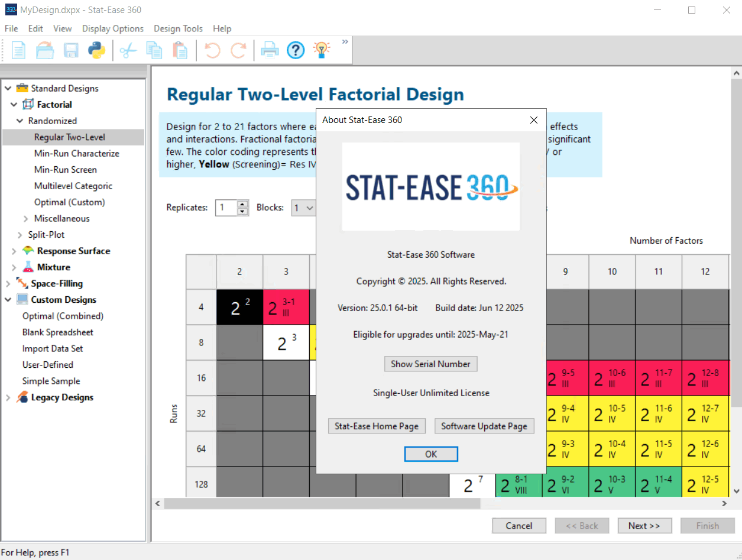Collapse the Custom Designs node
Viewport: 742px width, 560px height.
click(8, 299)
